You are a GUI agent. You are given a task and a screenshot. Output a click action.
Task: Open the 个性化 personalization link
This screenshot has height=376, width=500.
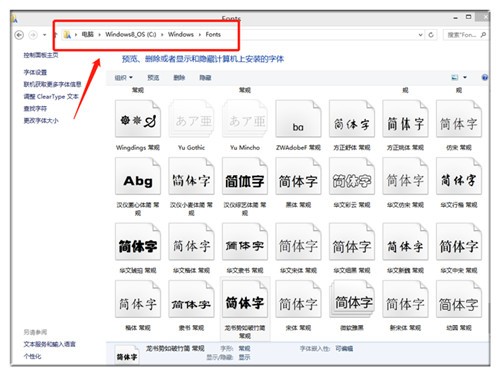tap(32, 356)
